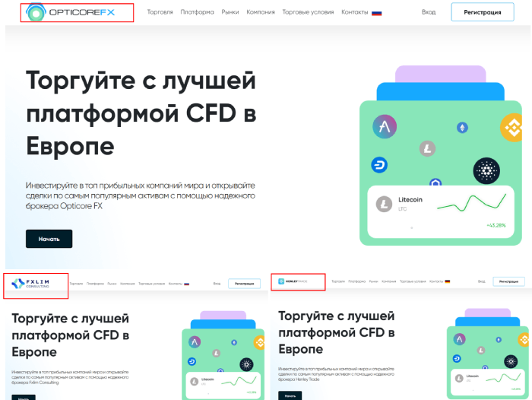This screenshot has height=400, width=532.
Task: Click the Вход login link
Action: (429, 12)
